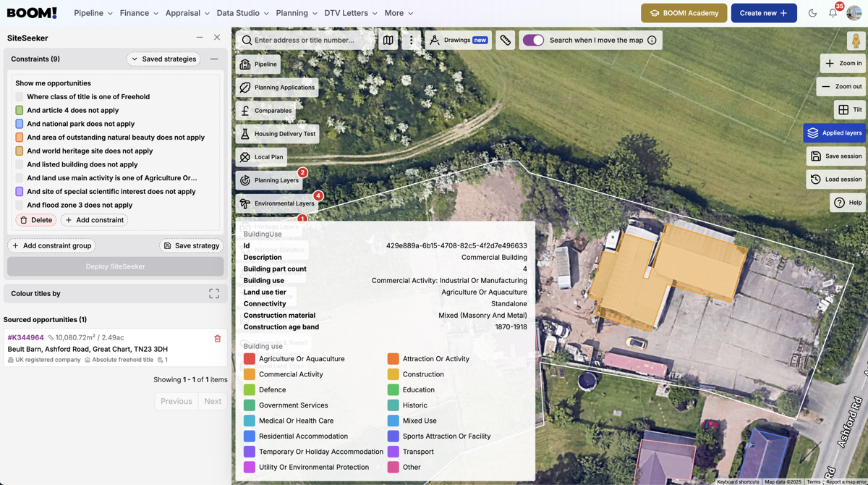This screenshot has width=868, height=485.
Task: Click the Agriculture Or Aquaculture legend swatch
Action: click(x=250, y=359)
